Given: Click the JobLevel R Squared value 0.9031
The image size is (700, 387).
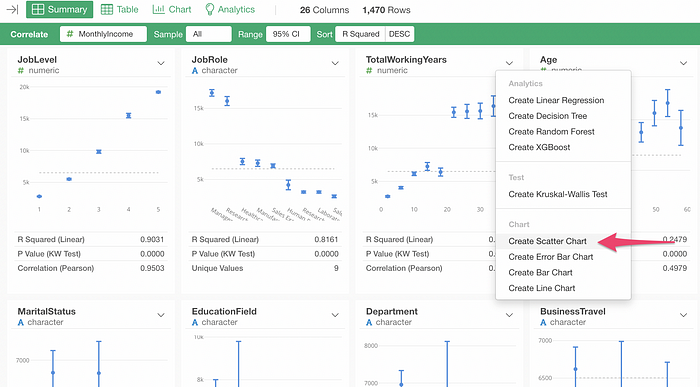Looking at the screenshot, I should (x=152, y=239).
